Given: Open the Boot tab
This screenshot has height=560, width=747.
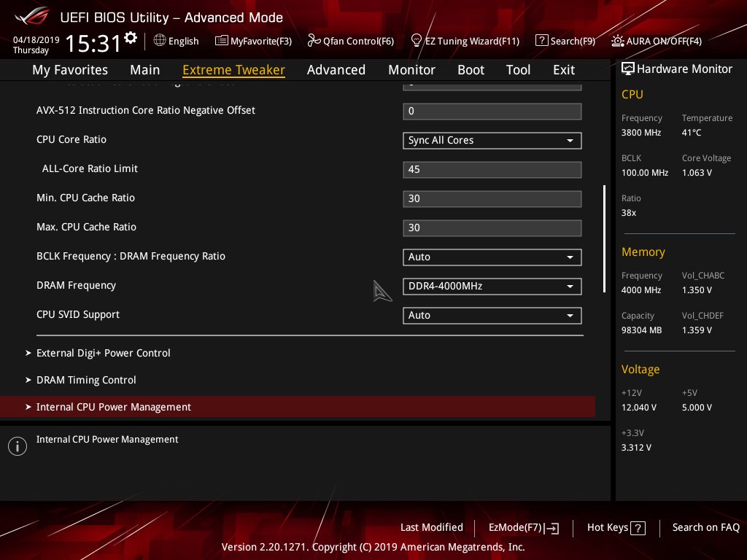Looking at the screenshot, I should [471, 69].
